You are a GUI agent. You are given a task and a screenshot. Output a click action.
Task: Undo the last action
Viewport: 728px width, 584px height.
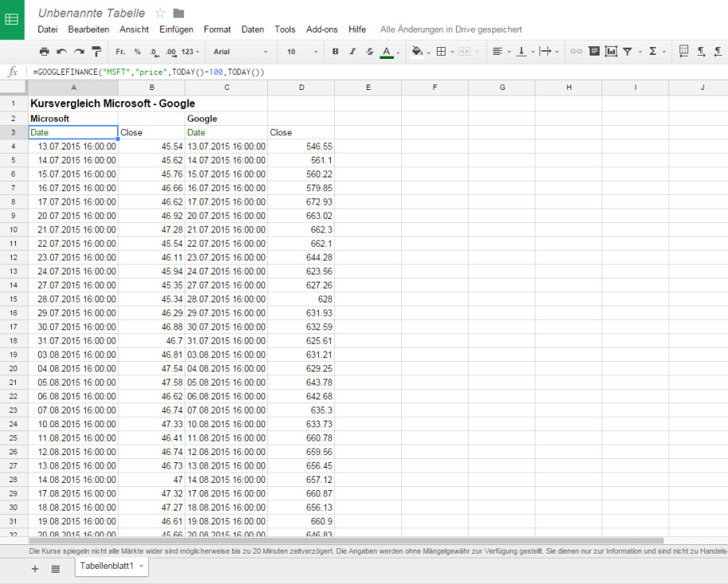tap(62, 52)
